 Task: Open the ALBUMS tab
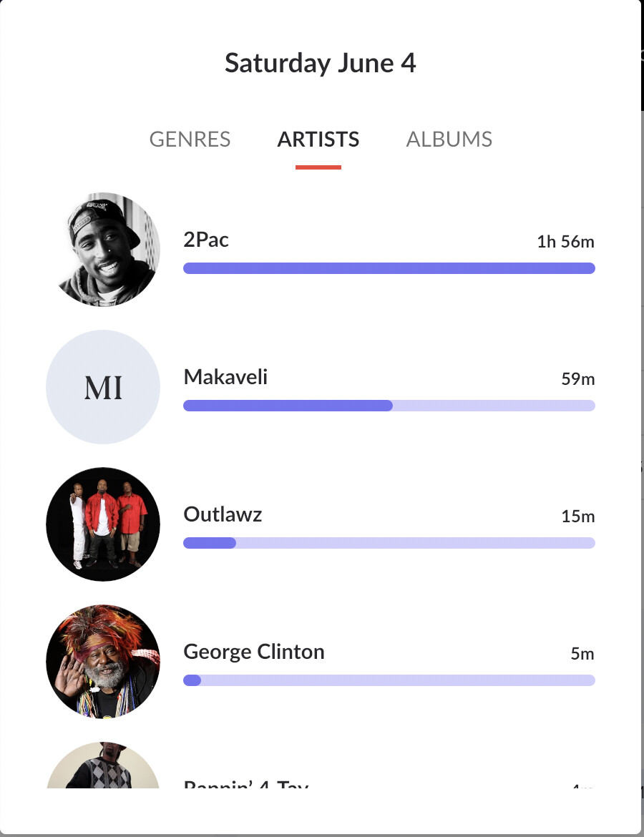pyautogui.click(x=449, y=139)
